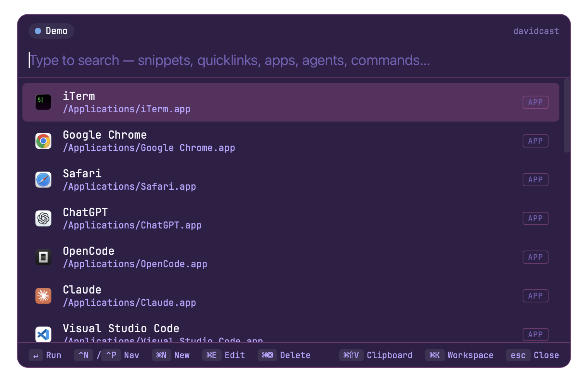Click the ⌘E Edit shortcut key
The width and height of the screenshot is (588, 388).
212,355
